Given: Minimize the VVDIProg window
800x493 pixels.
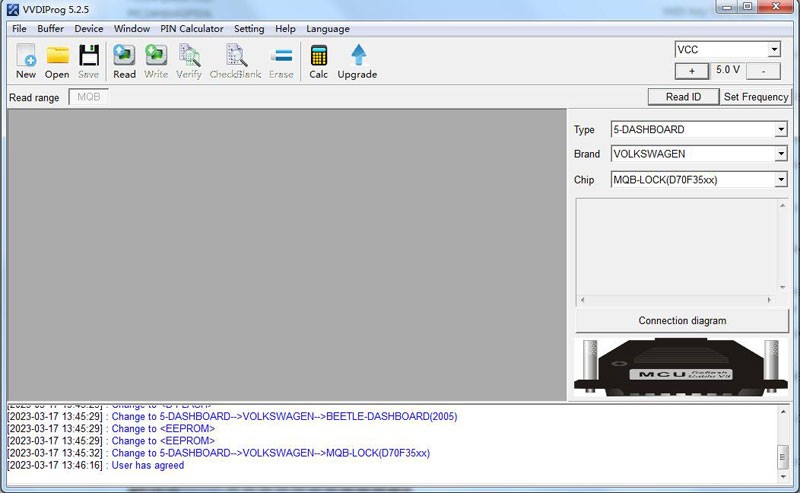Looking at the screenshot, I should (x=727, y=7).
